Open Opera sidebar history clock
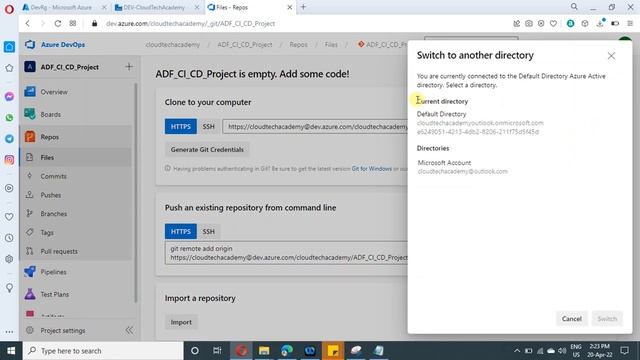The width and height of the screenshot is (640, 360). pyautogui.click(x=9, y=238)
